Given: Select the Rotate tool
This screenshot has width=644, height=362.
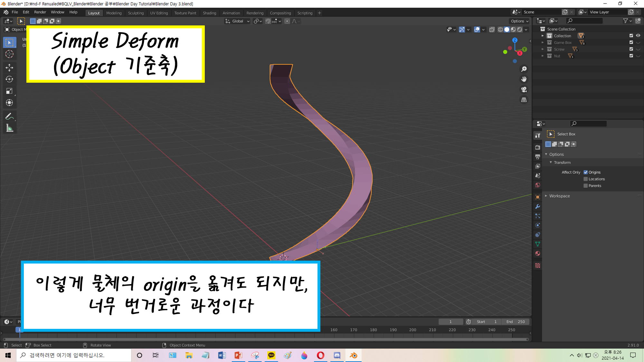Looking at the screenshot, I should pyautogui.click(x=9, y=79).
